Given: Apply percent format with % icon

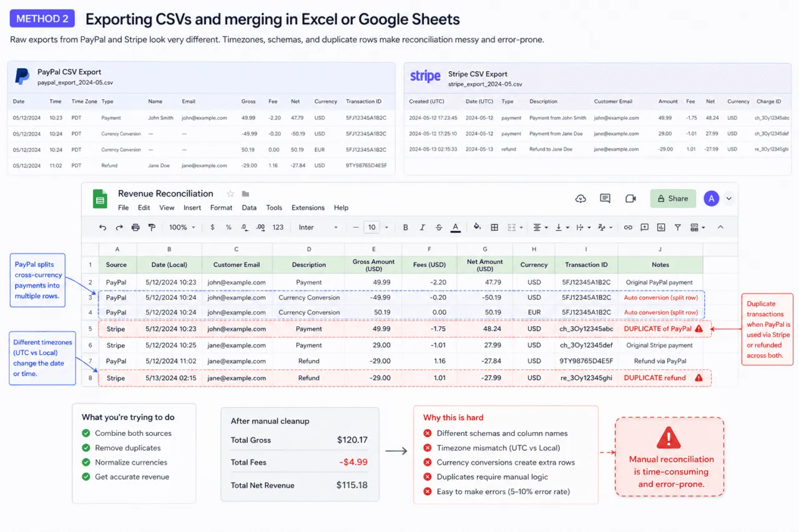Looking at the screenshot, I should 228,228.
